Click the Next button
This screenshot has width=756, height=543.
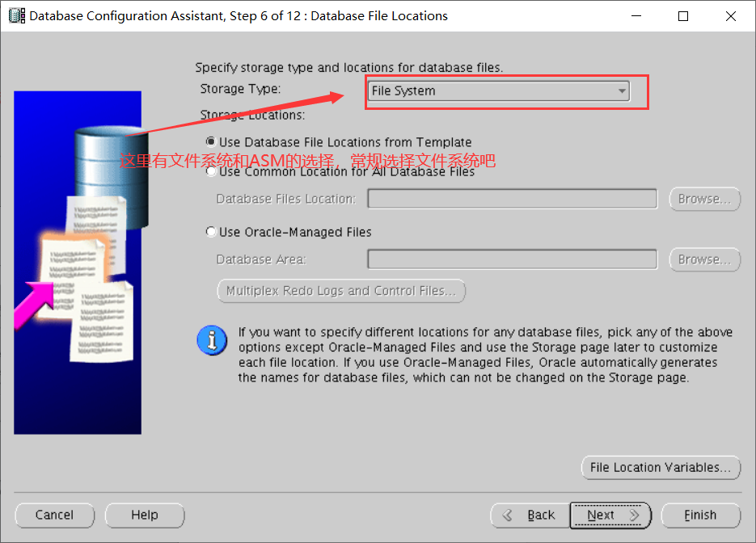click(x=610, y=515)
